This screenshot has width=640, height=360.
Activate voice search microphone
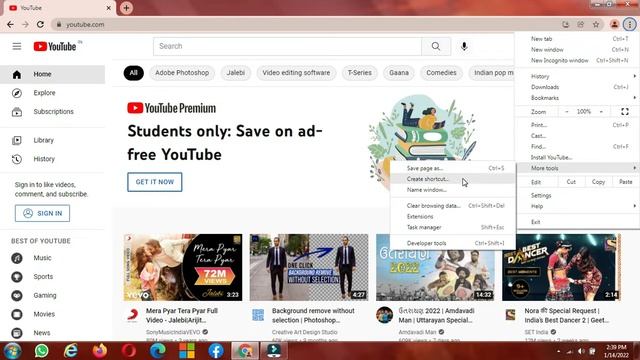(464, 46)
